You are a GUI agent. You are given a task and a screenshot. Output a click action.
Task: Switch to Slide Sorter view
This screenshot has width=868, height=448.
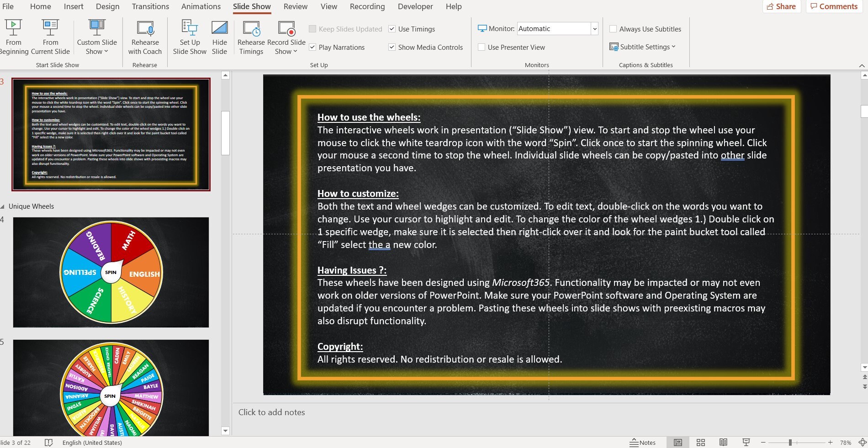click(x=701, y=443)
